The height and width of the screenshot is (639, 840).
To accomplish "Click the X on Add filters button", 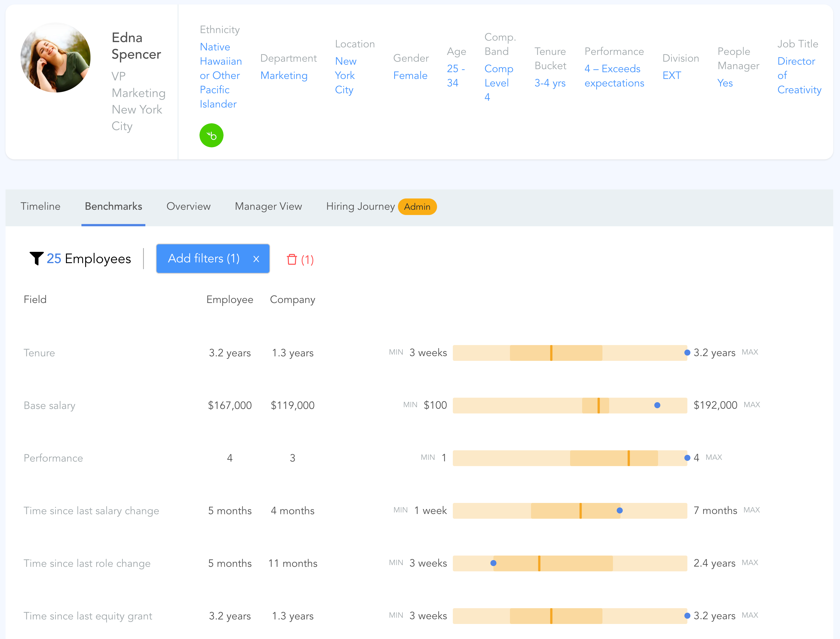I will (x=256, y=259).
